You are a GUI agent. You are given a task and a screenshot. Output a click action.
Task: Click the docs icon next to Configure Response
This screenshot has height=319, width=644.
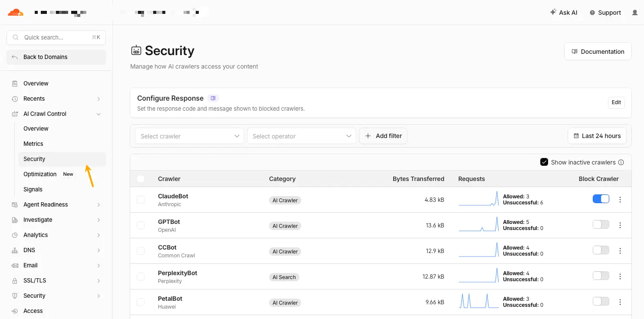(x=213, y=98)
